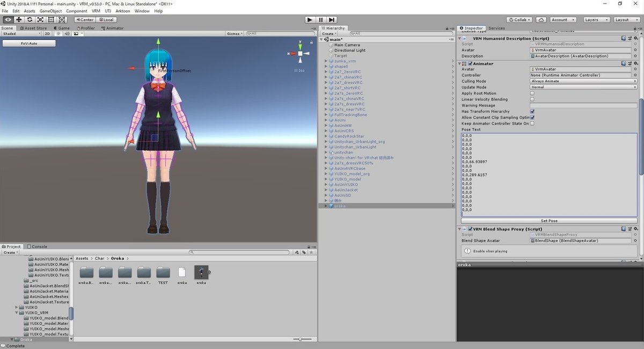Open Gizmos dropdown in Scene view
The image size is (644, 349).
point(235,33)
